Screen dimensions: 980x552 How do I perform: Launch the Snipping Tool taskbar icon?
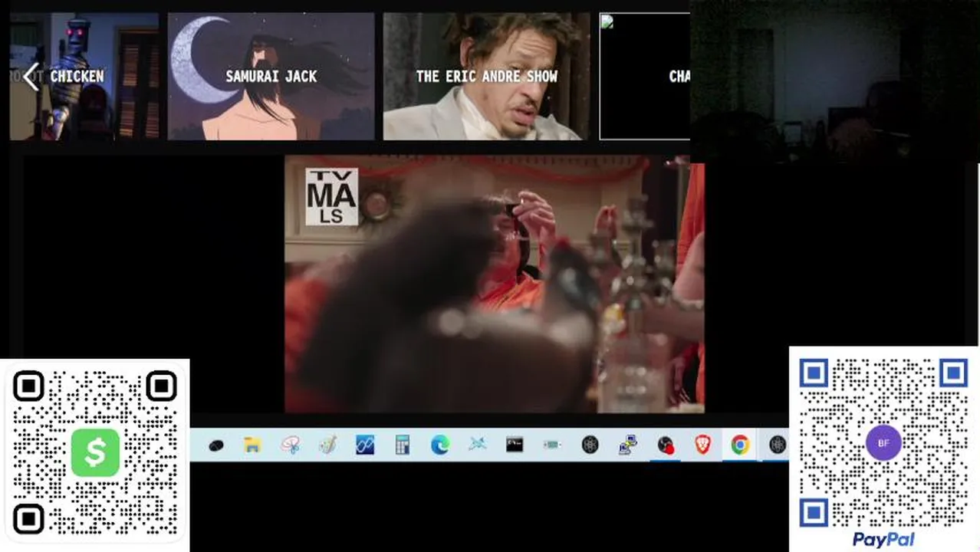(x=290, y=445)
